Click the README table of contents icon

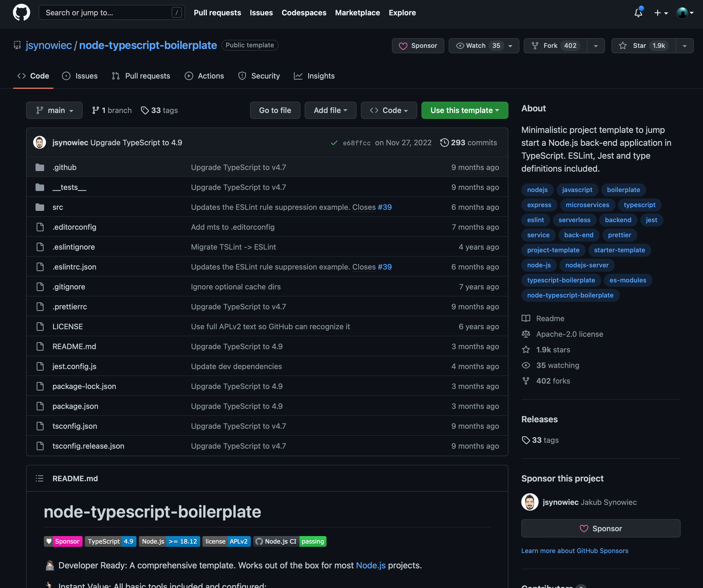pos(40,478)
